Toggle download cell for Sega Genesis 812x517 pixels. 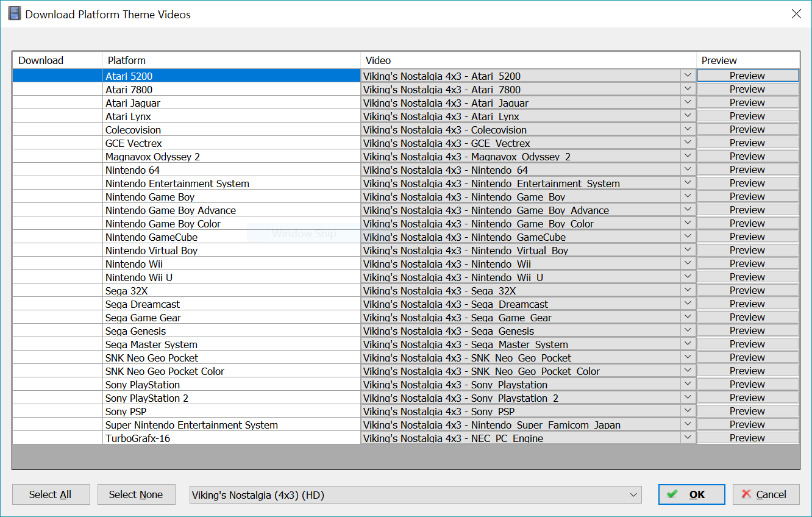(x=57, y=330)
